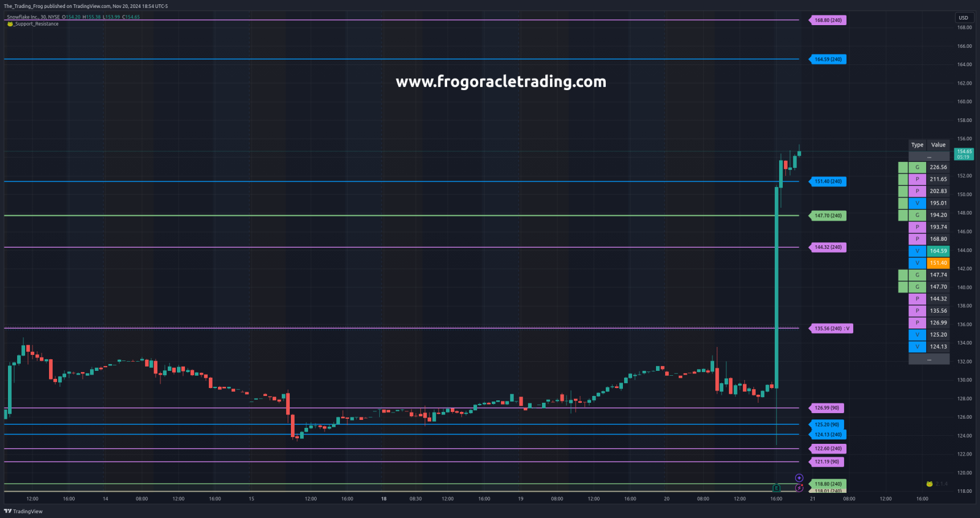980x518 pixels.
Task: Click the lightning bolt circle icon with red dot
Action: tap(799, 488)
